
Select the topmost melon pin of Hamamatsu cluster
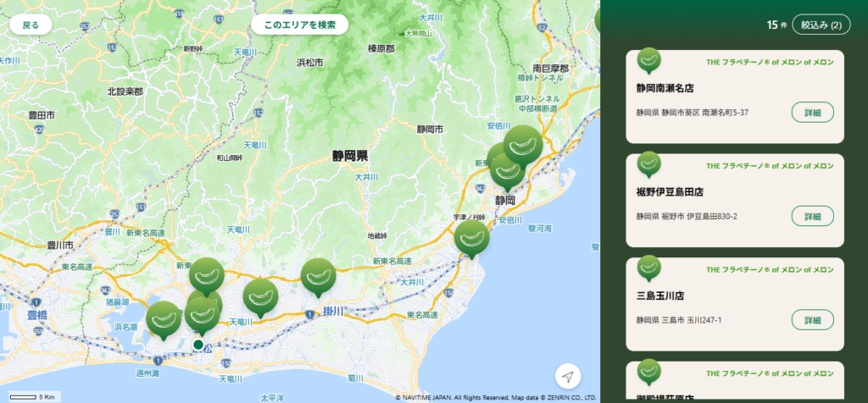pos(207,275)
